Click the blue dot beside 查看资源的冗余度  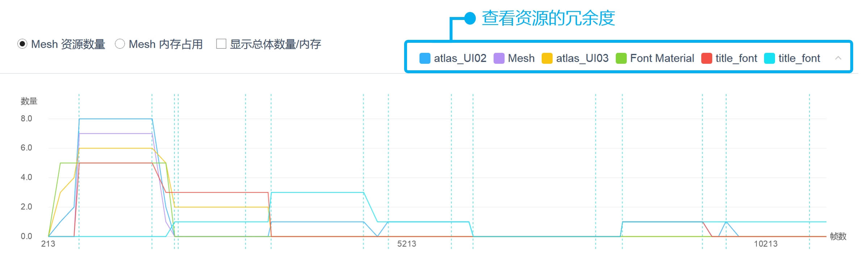pyautogui.click(x=470, y=18)
